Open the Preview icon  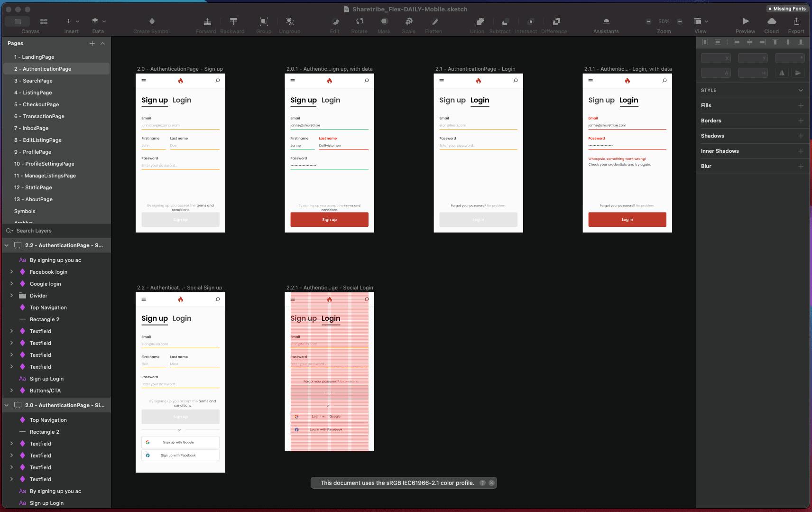[745, 22]
